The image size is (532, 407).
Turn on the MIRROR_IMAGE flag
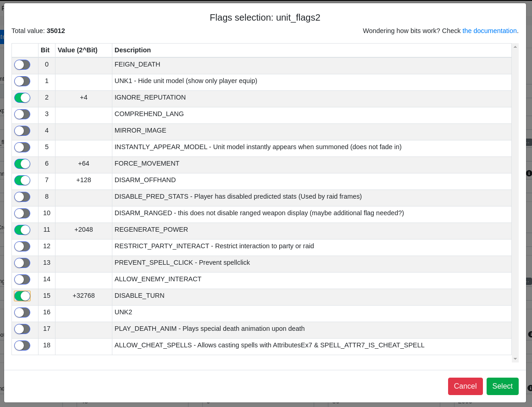22,131
